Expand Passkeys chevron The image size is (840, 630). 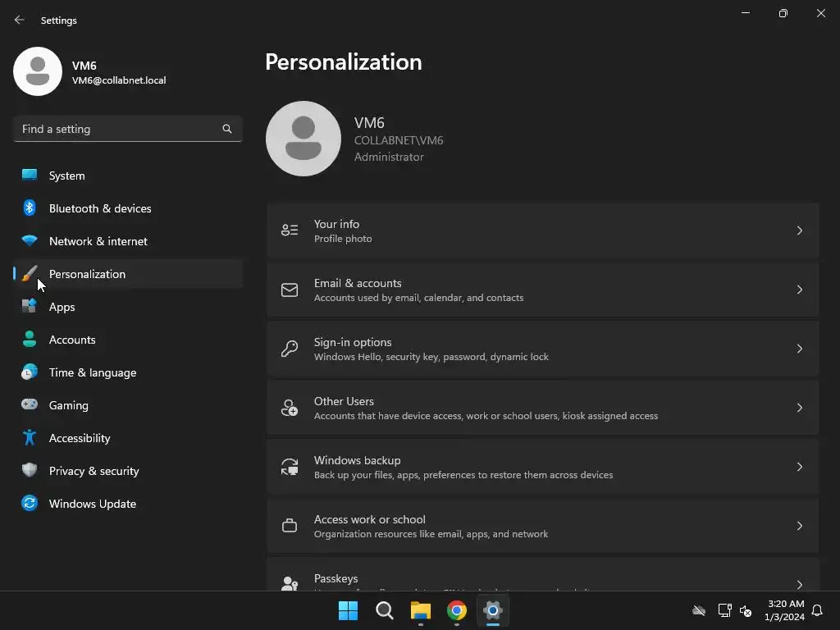click(799, 584)
